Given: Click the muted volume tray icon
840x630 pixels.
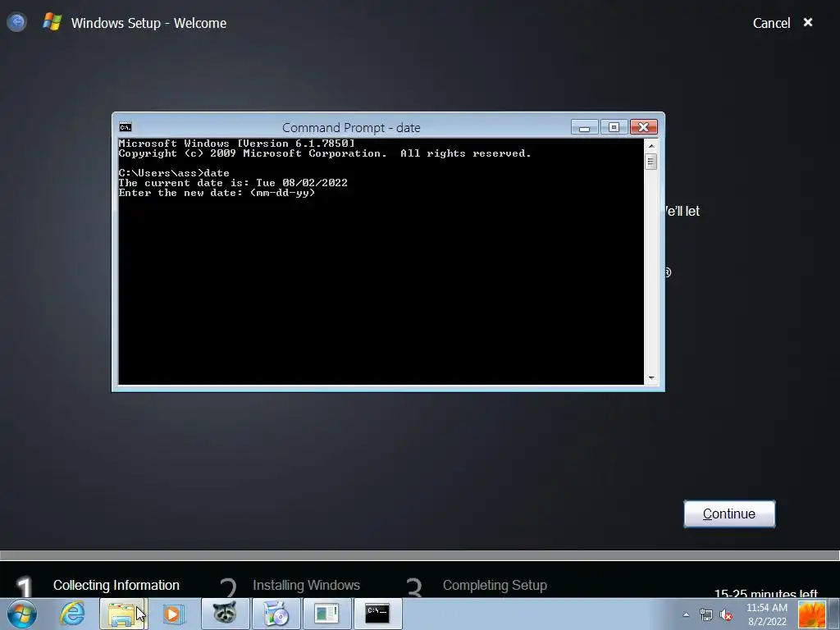Looking at the screenshot, I should (726, 615).
